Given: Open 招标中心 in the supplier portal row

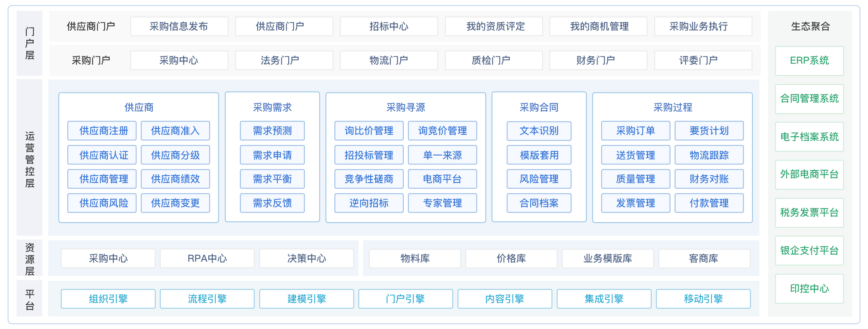Looking at the screenshot, I should click(389, 26).
